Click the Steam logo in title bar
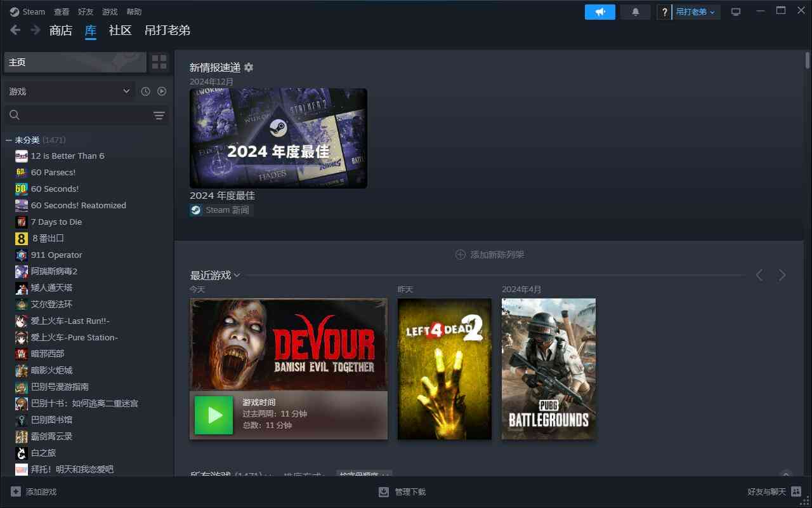Image resolution: width=812 pixels, height=508 pixels. click(x=15, y=11)
